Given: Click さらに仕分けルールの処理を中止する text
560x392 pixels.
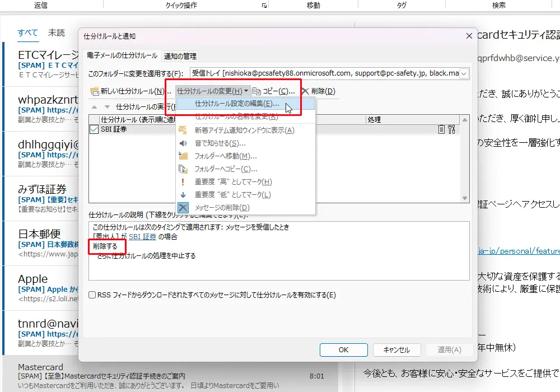Looking at the screenshot, I should 146,256.
